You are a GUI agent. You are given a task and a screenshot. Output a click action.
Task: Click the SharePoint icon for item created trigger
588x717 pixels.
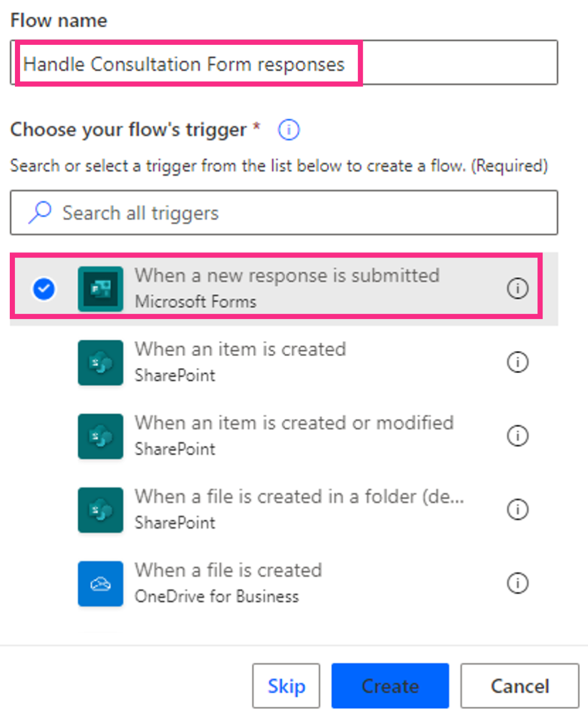click(x=100, y=362)
